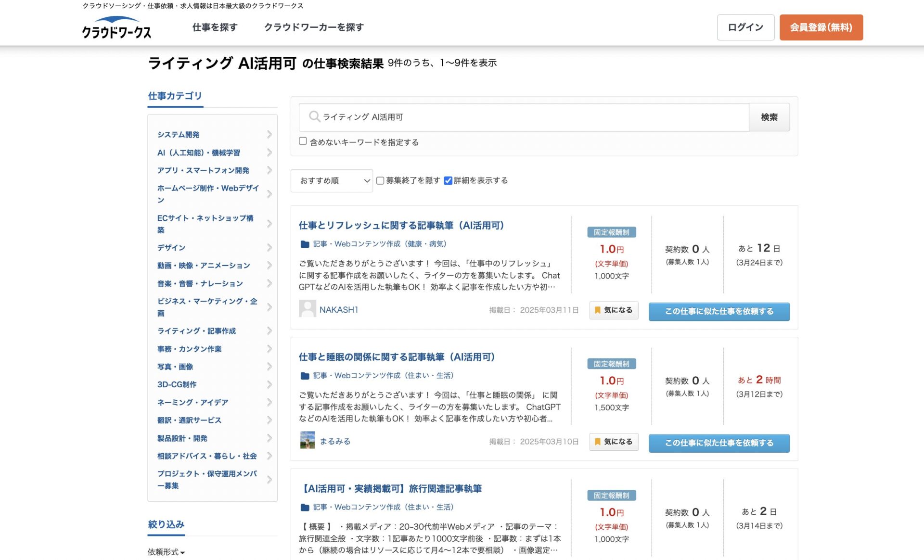
Task: Click the CrowdWorks logo icon
Action: 115,27
